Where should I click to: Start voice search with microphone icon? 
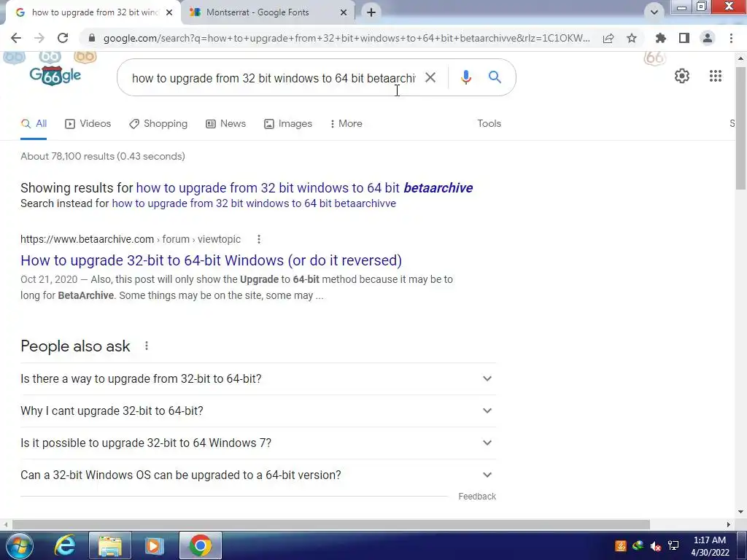(x=466, y=77)
